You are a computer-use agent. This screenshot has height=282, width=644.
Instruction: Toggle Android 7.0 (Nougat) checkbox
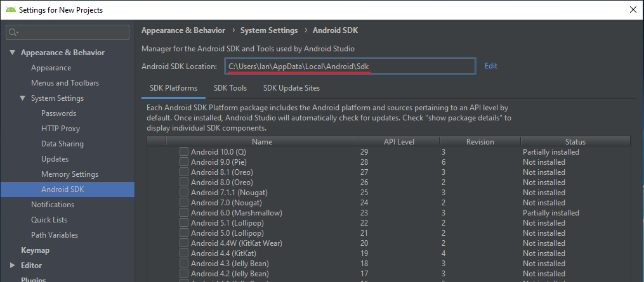pos(184,202)
